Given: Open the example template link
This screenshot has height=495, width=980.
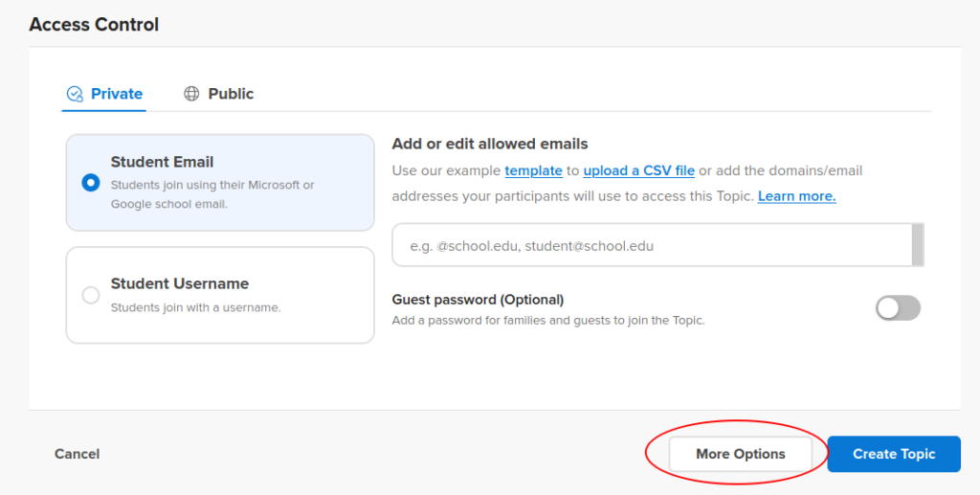Looking at the screenshot, I should point(534,170).
